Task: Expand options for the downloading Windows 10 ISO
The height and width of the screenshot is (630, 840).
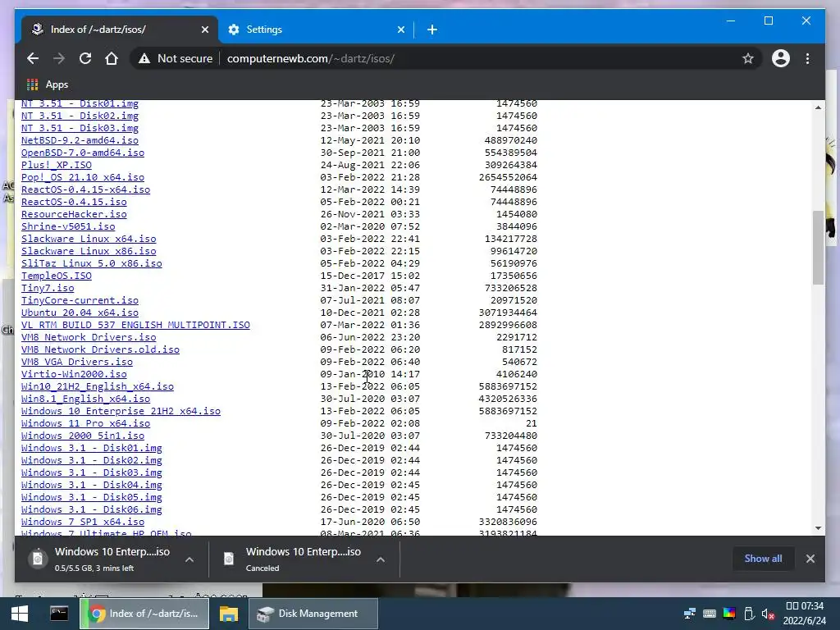Action: (x=189, y=559)
